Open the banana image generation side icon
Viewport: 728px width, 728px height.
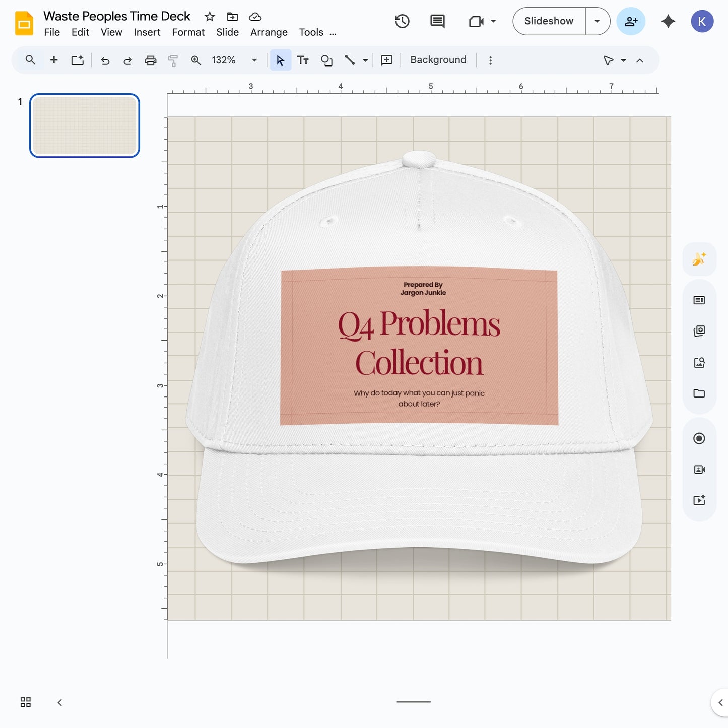coord(699,259)
